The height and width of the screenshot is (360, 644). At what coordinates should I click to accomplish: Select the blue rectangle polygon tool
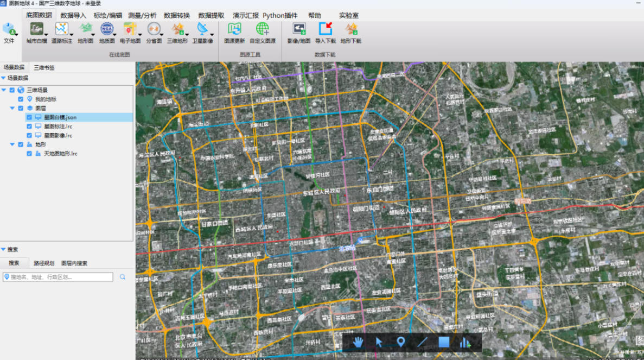point(444,342)
